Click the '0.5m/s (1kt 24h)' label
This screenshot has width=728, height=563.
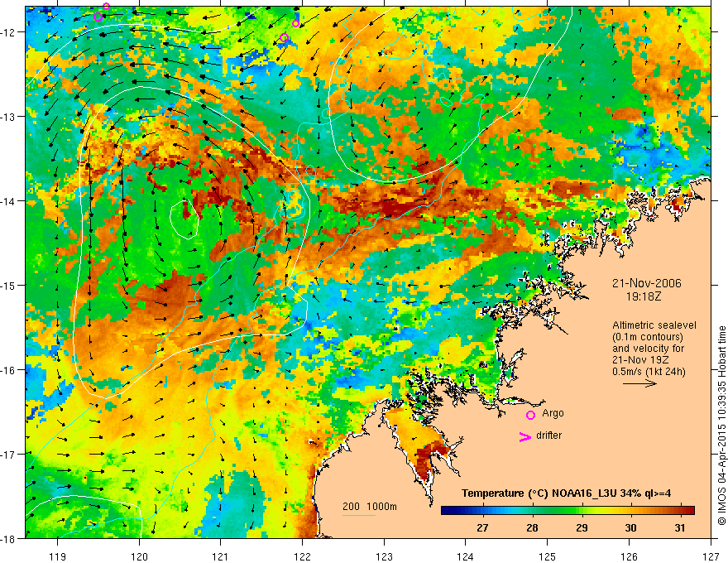[x=649, y=372]
